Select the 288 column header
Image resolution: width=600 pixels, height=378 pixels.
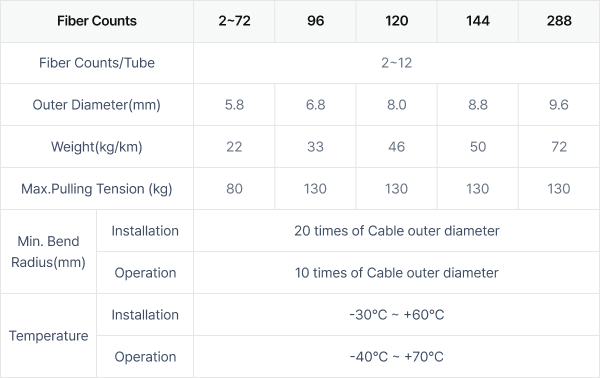pos(559,21)
